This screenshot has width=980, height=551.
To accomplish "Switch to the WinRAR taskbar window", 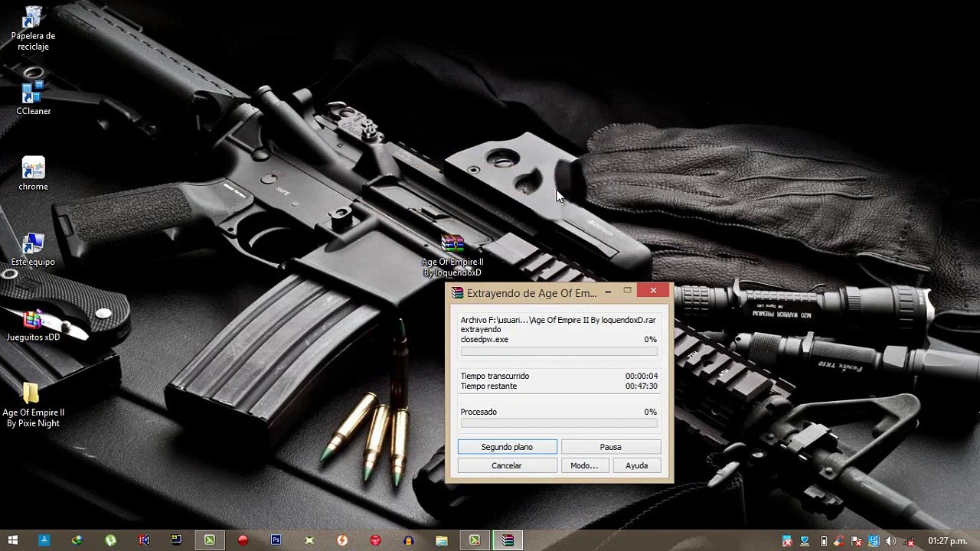I will point(508,540).
